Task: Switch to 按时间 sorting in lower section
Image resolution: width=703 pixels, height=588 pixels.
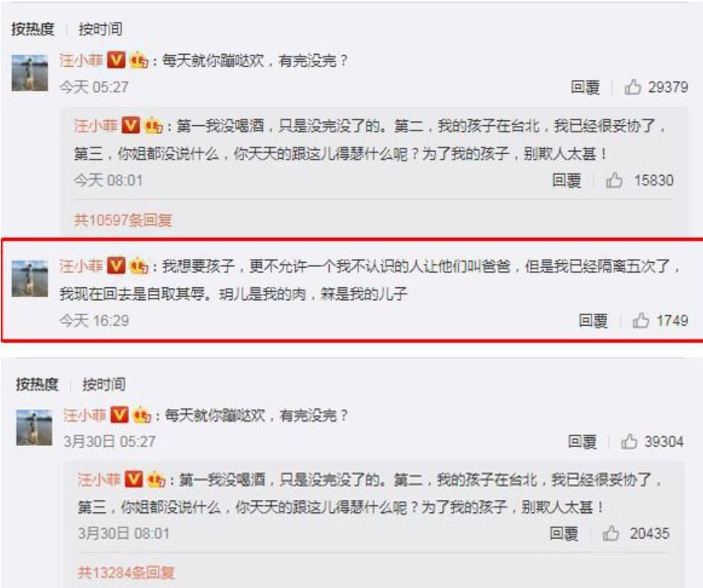Action: (103, 385)
